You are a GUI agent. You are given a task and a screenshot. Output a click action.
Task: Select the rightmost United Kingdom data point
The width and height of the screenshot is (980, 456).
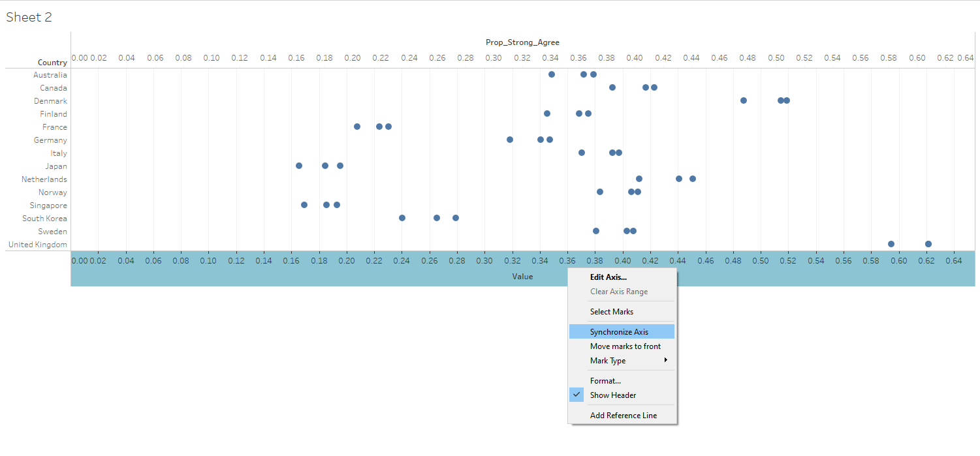pos(928,244)
